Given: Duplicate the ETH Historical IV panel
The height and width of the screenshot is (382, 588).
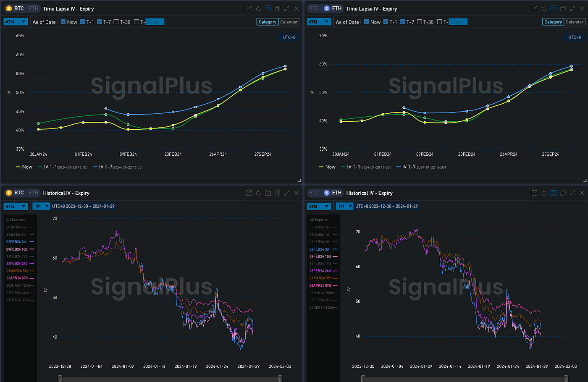Looking at the screenshot, I should [563, 193].
